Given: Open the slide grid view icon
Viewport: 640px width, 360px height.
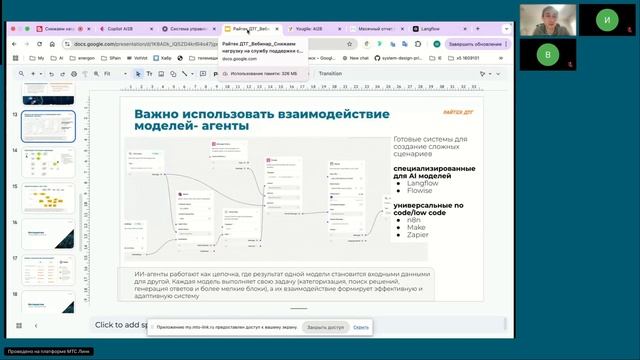Looking at the screenshot, I should coord(19,326).
